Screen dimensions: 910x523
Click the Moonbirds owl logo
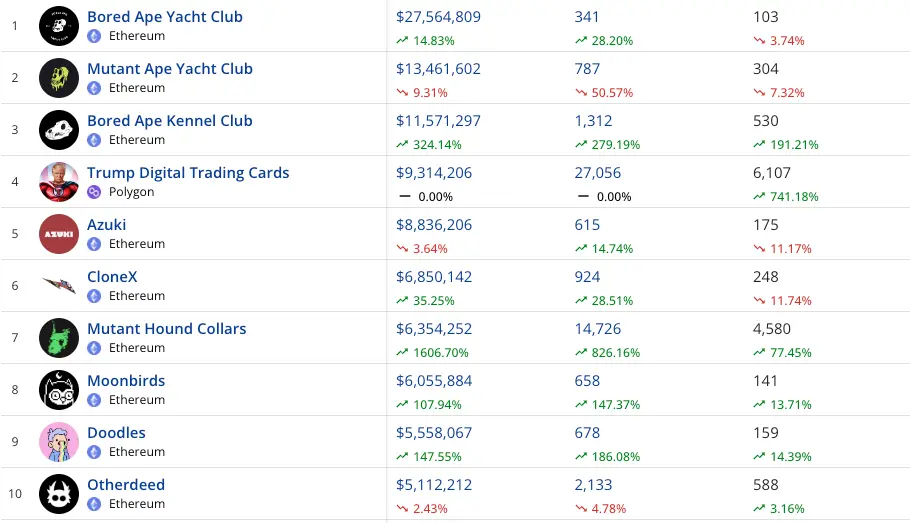click(x=59, y=389)
